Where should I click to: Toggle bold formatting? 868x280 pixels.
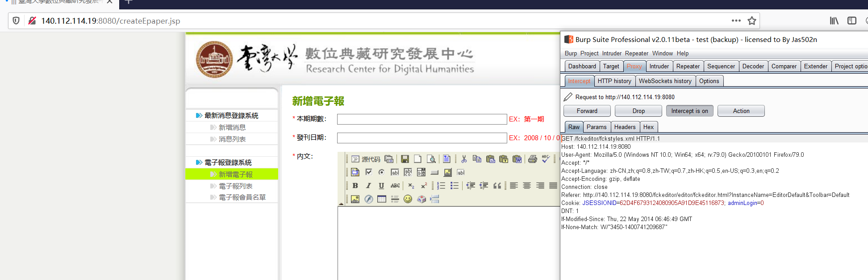(355, 186)
